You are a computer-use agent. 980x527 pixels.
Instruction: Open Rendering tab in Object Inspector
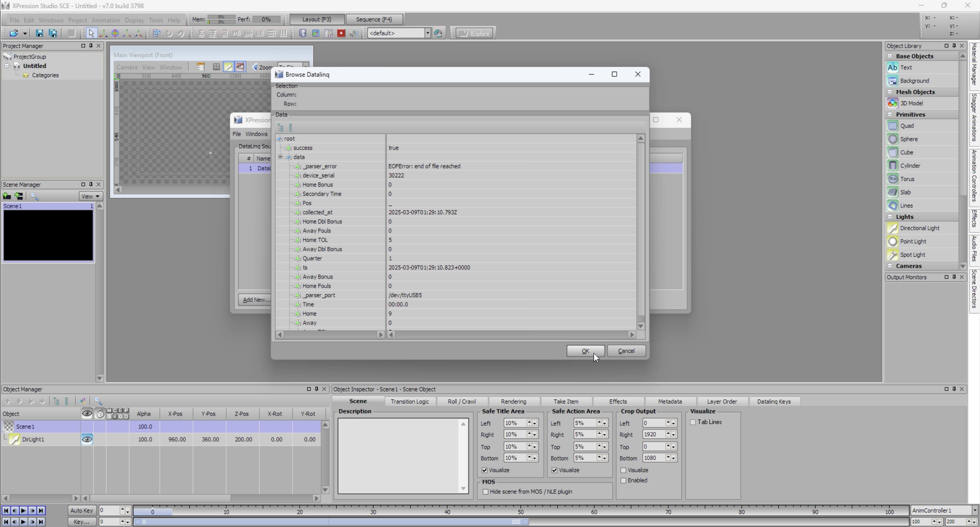(513, 402)
